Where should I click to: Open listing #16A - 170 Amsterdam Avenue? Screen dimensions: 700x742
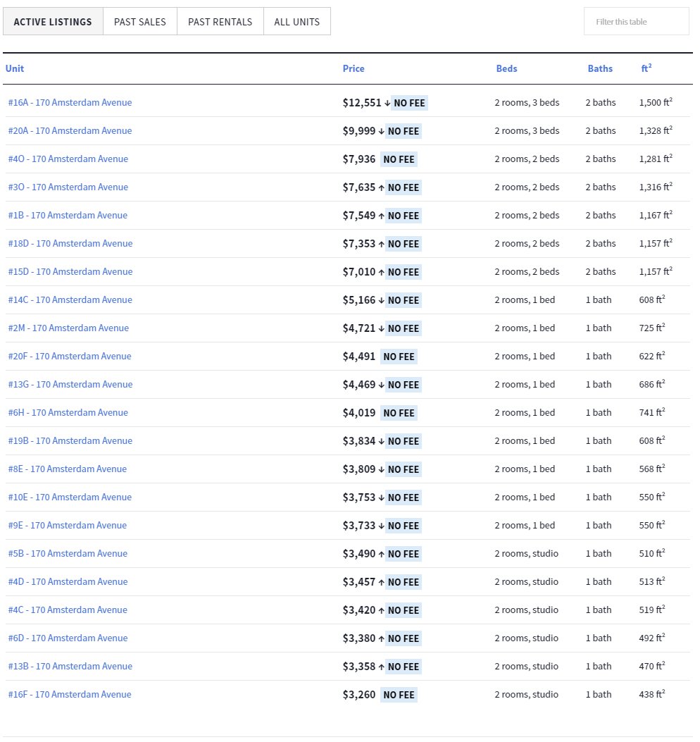pos(70,102)
